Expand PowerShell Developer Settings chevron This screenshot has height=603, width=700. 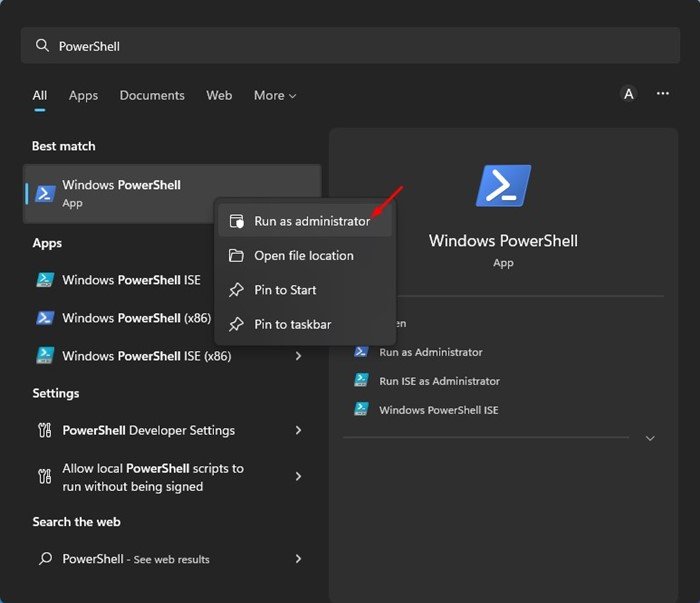pos(298,430)
